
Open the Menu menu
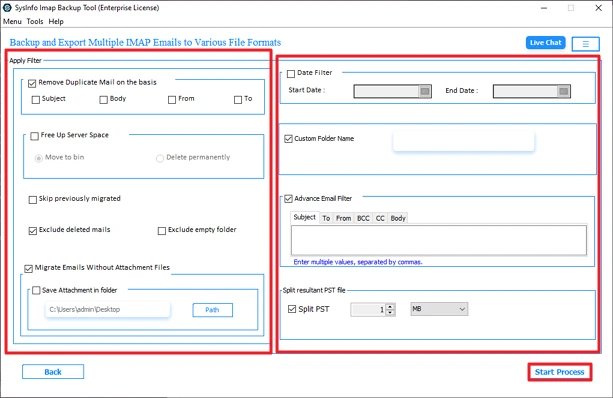coord(12,22)
